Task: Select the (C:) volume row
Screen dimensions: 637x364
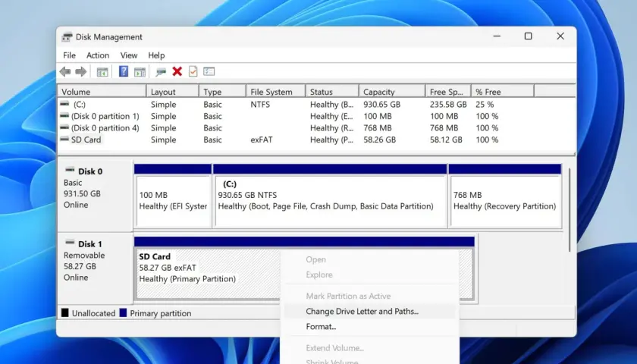Action: pyautogui.click(x=316, y=105)
